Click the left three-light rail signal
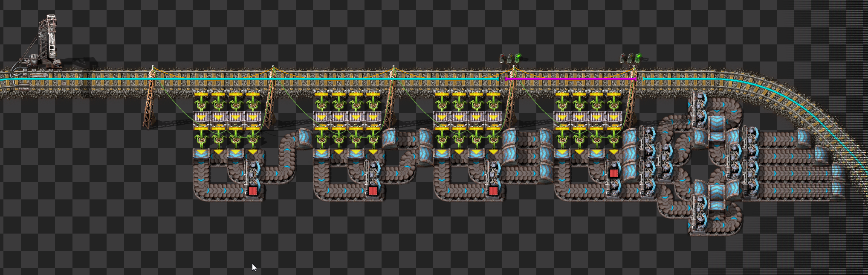 click(x=511, y=58)
